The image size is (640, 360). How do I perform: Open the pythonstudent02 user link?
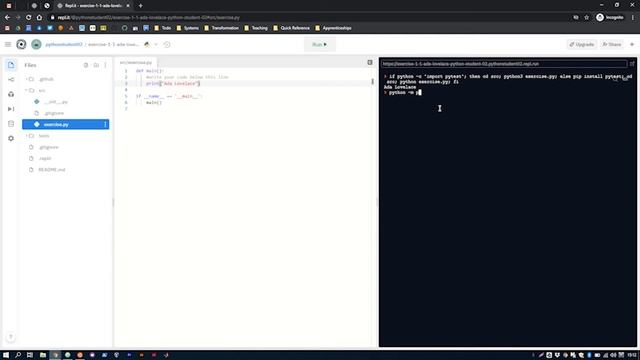click(x=64, y=44)
